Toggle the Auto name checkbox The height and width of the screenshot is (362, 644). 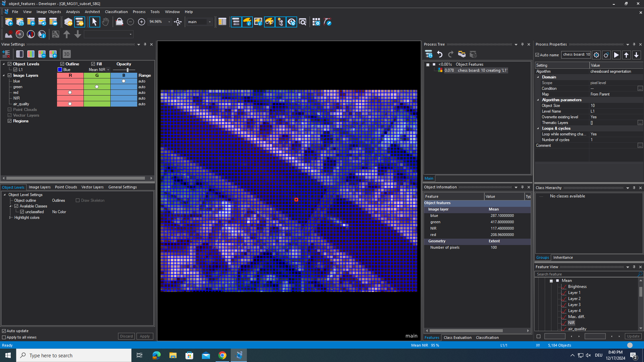point(537,55)
